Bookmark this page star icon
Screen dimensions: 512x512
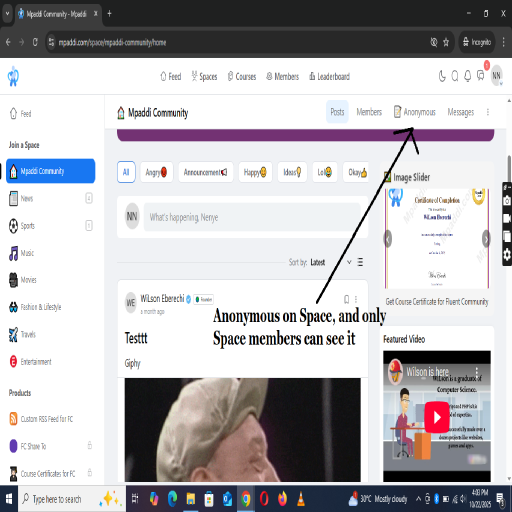tap(446, 42)
